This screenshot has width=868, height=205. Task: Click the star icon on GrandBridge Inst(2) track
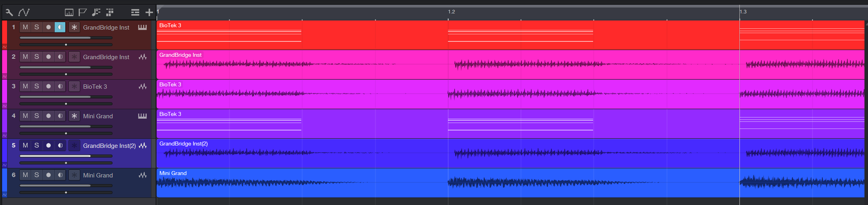pos(74,145)
